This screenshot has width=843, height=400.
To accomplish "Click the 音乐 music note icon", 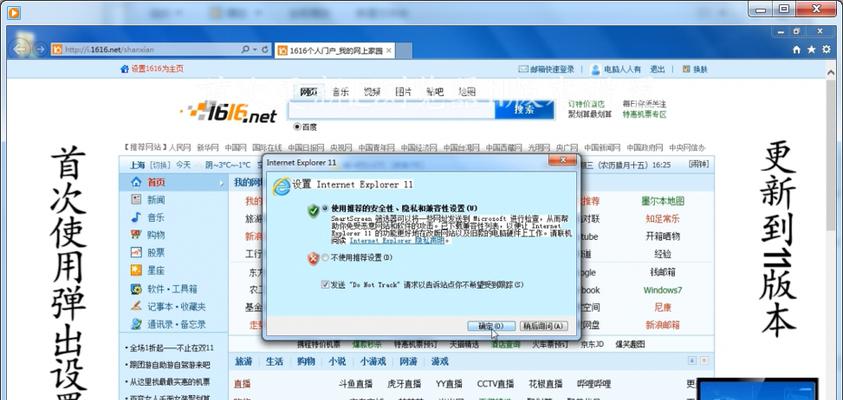I will (x=137, y=218).
